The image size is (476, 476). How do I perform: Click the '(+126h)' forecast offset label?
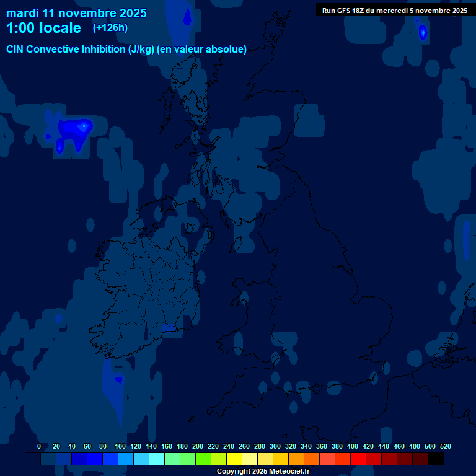(x=110, y=28)
